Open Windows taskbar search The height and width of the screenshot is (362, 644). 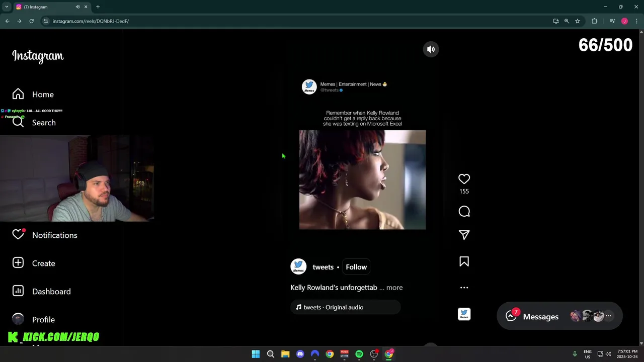(x=271, y=354)
